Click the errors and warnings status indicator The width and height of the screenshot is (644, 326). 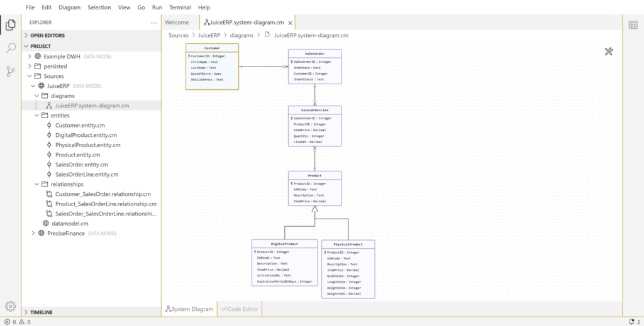tap(18, 322)
